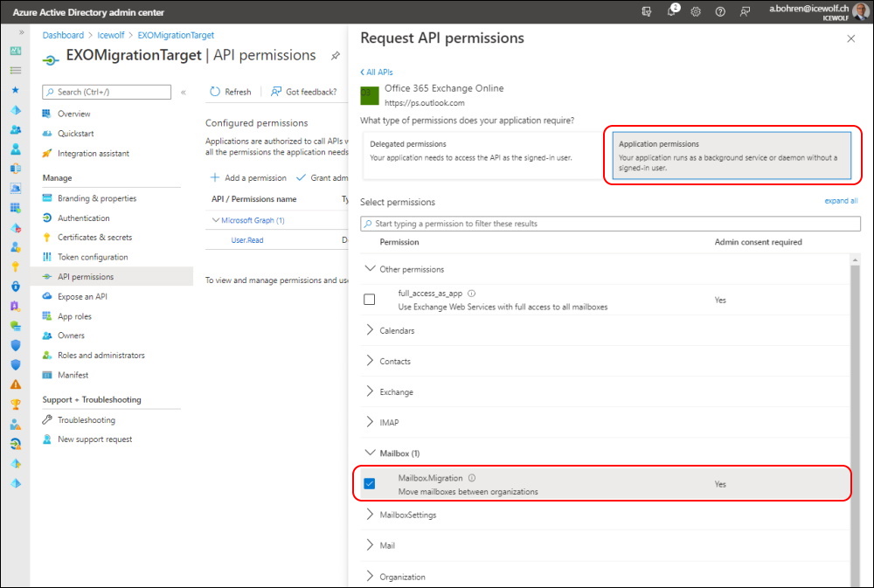Expand the Contacts permission group
This screenshot has height=588, width=874.
370,361
